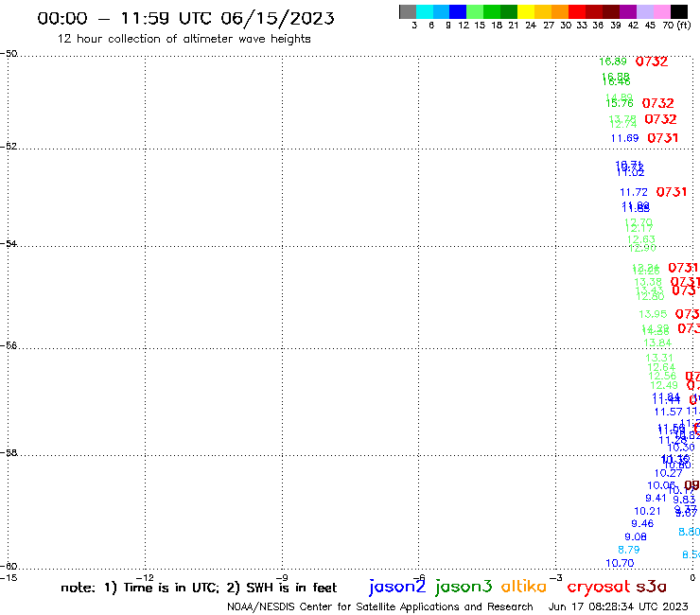This screenshot has width=700, height=615.
Task: Click the gray 3 ft color swatch
Action: coord(408,11)
